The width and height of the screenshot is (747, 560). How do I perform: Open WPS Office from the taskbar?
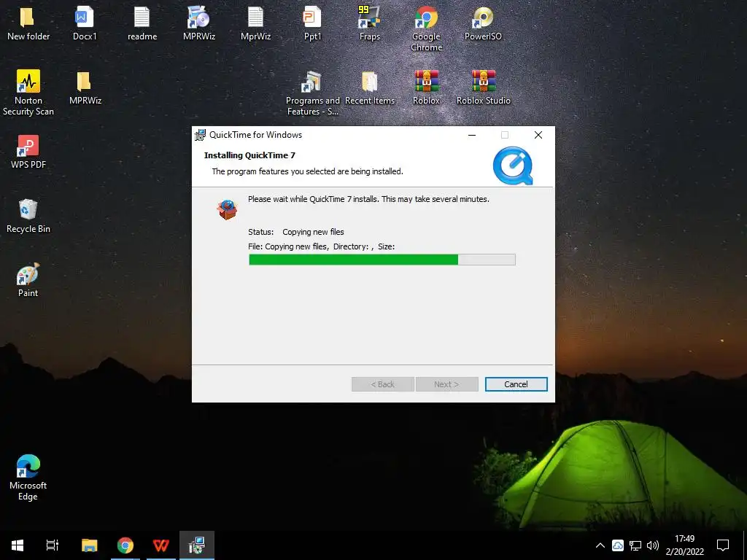(161, 545)
